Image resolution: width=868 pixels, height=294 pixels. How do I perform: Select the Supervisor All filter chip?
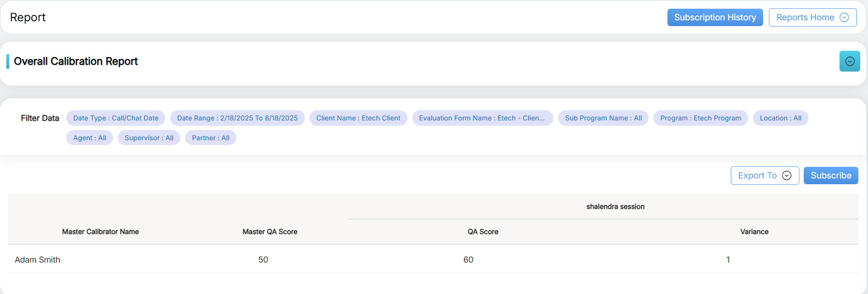[149, 138]
